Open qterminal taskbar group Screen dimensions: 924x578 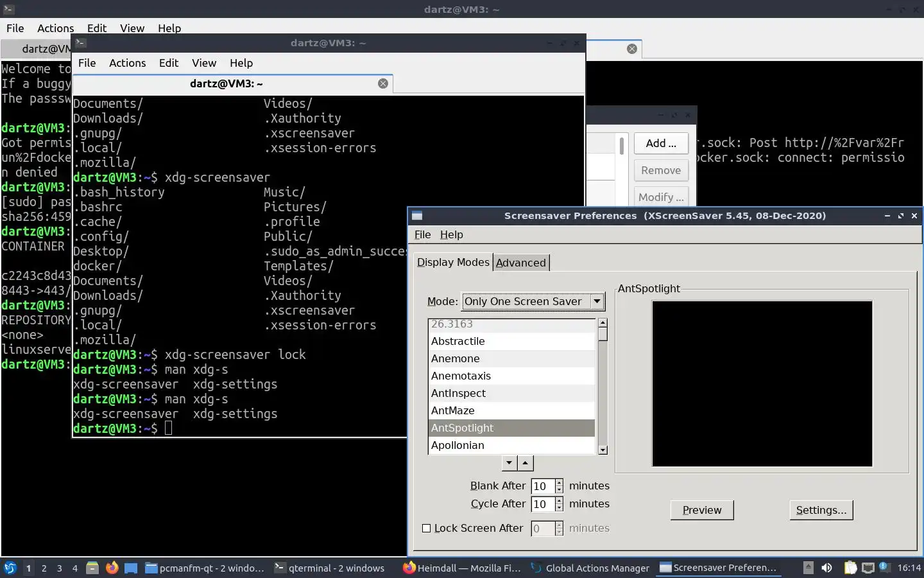coord(329,568)
